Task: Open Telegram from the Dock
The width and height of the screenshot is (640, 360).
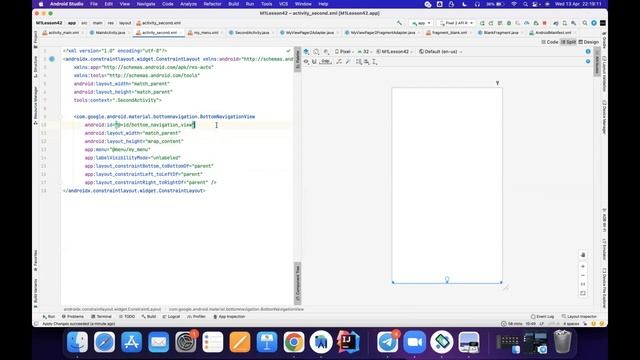Action: pos(387,342)
